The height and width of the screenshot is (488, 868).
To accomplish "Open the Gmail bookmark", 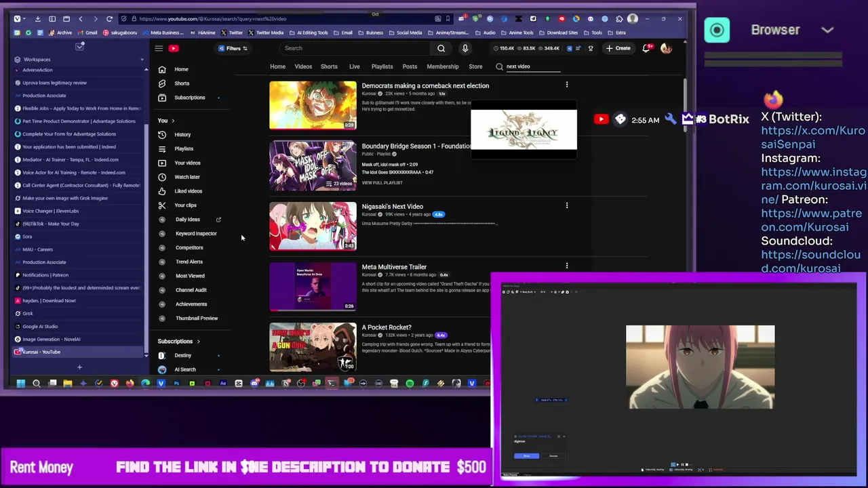I will tap(87, 33).
